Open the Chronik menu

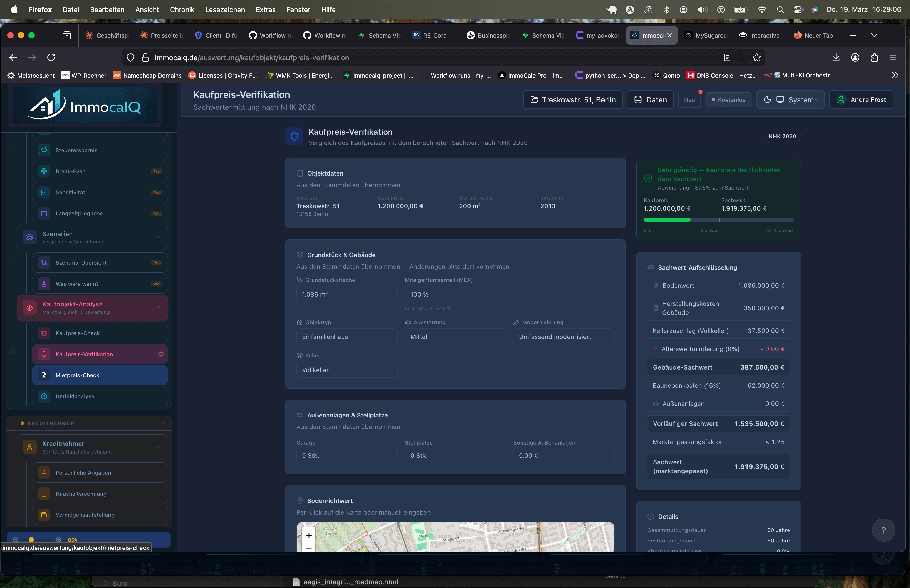(182, 9)
